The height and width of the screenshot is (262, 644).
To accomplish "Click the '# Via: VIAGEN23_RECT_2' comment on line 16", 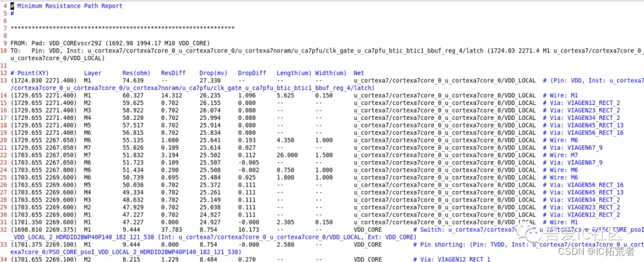I will tap(581, 110).
